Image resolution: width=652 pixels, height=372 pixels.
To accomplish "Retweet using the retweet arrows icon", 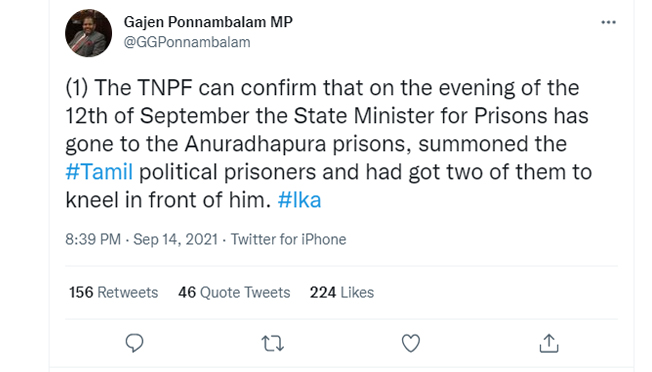I will (x=273, y=344).
